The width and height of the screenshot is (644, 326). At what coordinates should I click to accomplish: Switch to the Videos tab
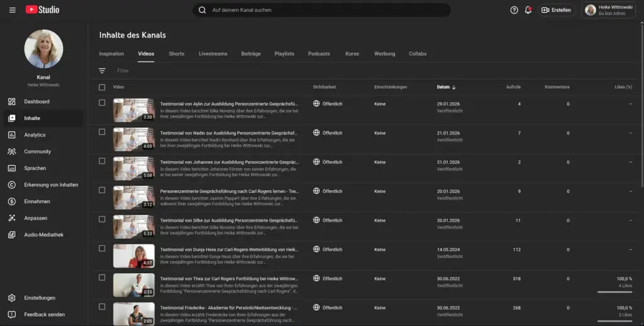coord(146,54)
